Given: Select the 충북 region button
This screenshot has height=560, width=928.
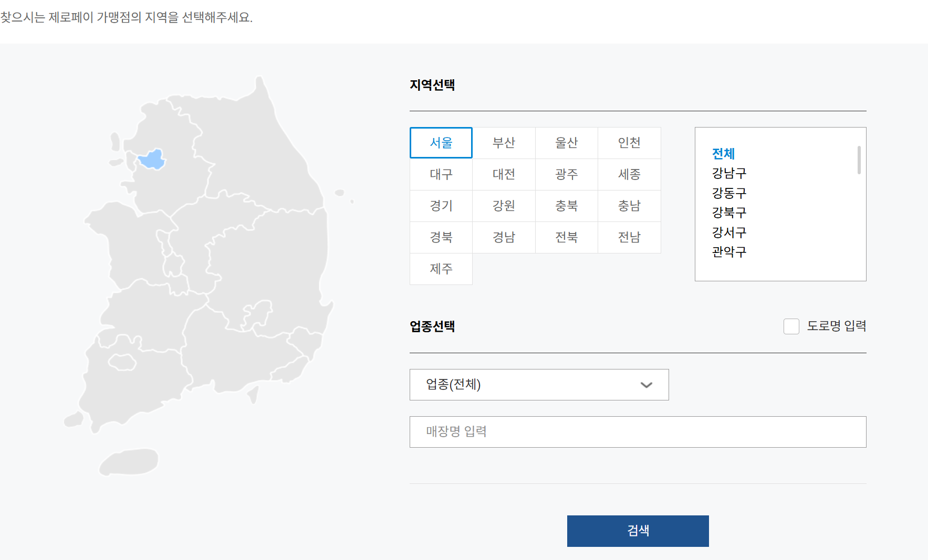Looking at the screenshot, I should 567,206.
